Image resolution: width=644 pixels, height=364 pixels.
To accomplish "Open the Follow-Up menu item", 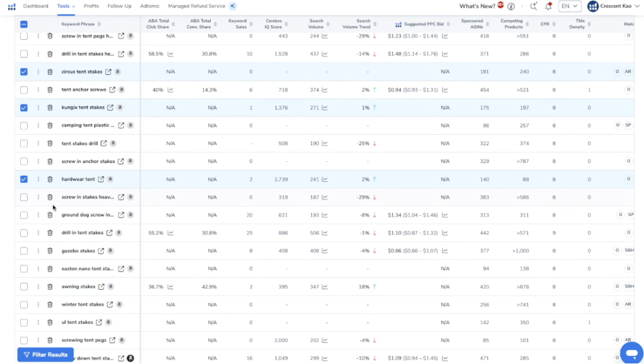I will [119, 6].
